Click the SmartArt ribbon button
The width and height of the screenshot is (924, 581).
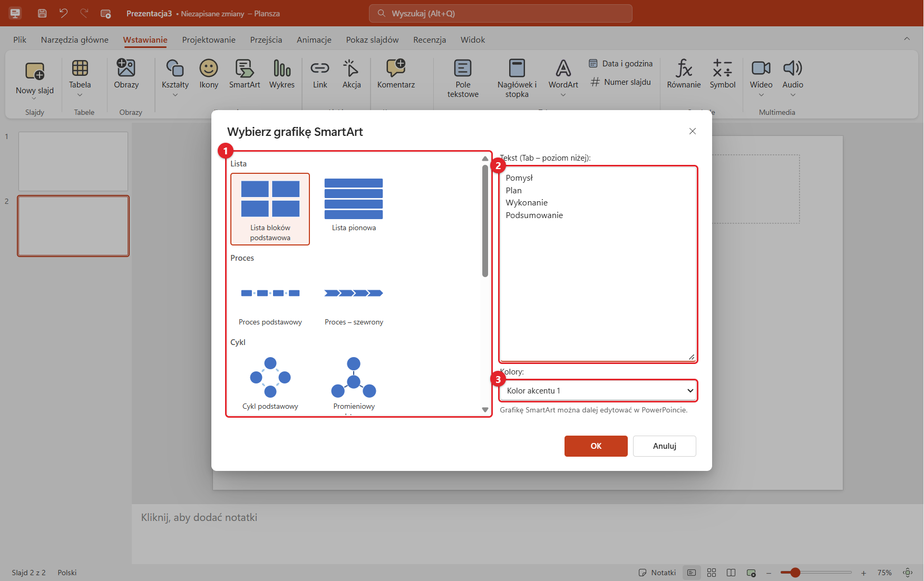click(245, 74)
